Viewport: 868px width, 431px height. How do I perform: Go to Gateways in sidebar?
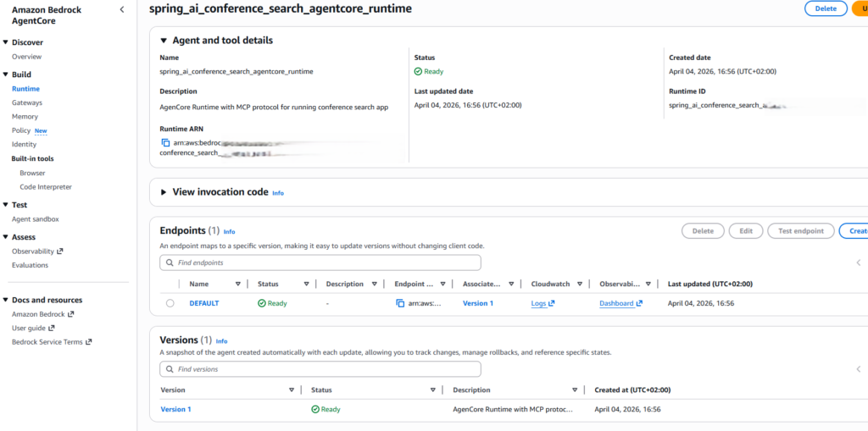[x=27, y=102]
